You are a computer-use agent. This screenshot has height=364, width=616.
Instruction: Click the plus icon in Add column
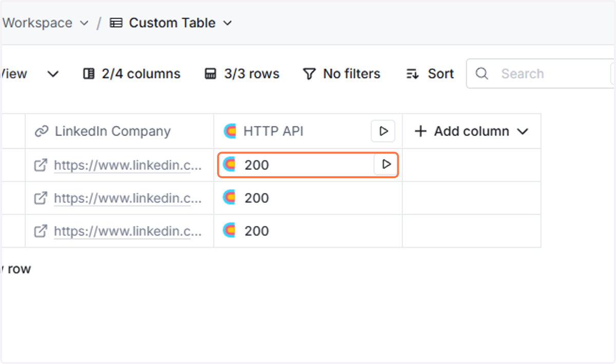pyautogui.click(x=420, y=131)
